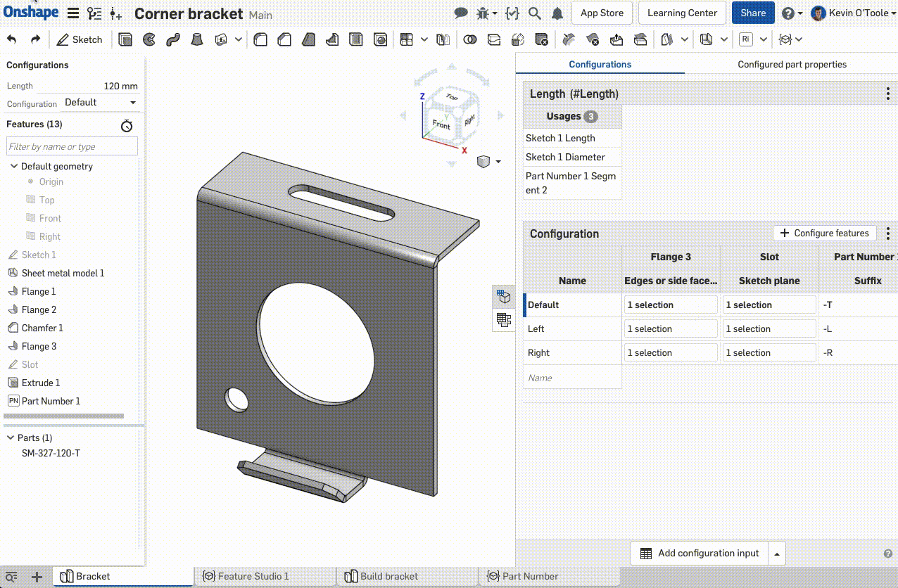Open the help menu dropdown

(792, 13)
